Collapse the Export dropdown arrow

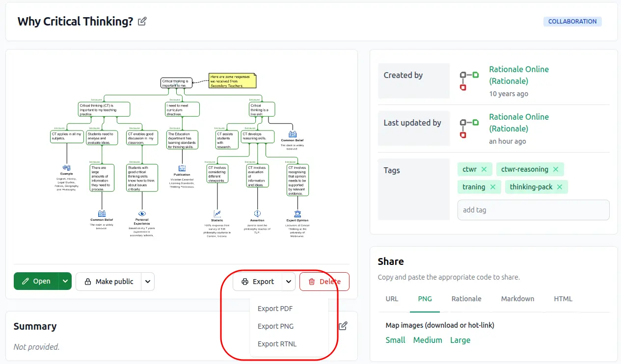click(x=289, y=282)
